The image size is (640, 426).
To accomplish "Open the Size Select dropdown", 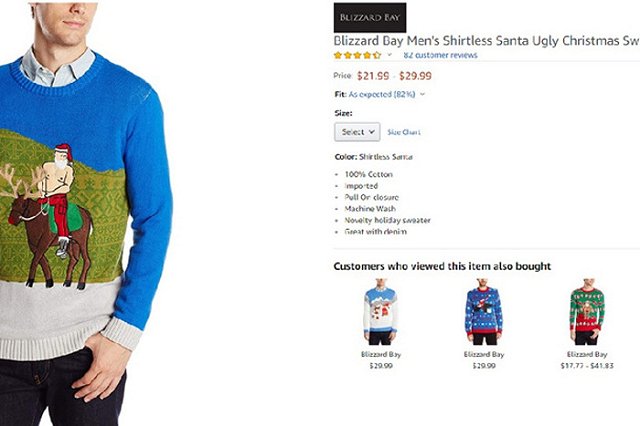I will click(x=357, y=132).
